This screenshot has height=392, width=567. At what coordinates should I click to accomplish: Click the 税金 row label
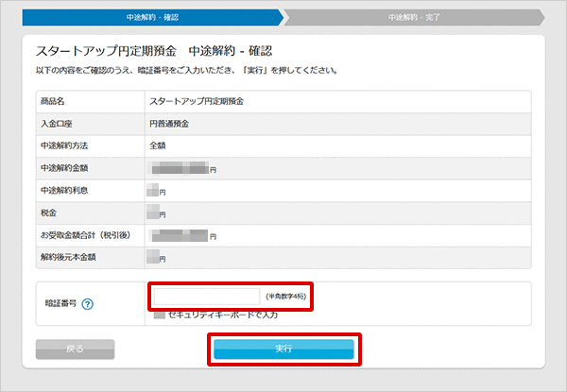pos(50,213)
